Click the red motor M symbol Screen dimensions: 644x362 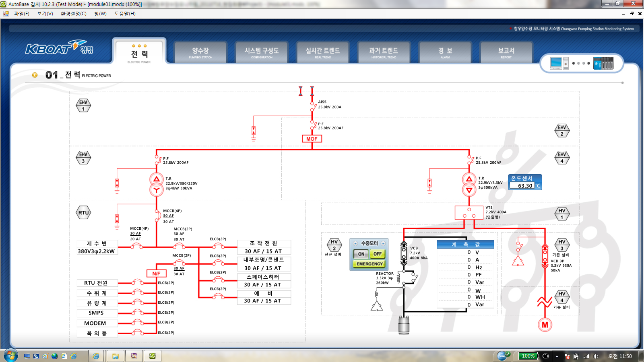pos(545,325)
